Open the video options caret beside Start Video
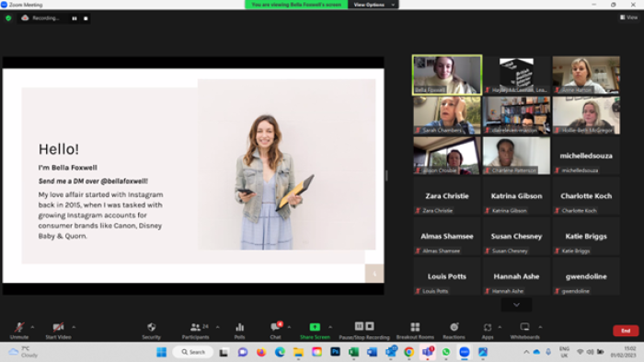 click(x=74, y=327)
